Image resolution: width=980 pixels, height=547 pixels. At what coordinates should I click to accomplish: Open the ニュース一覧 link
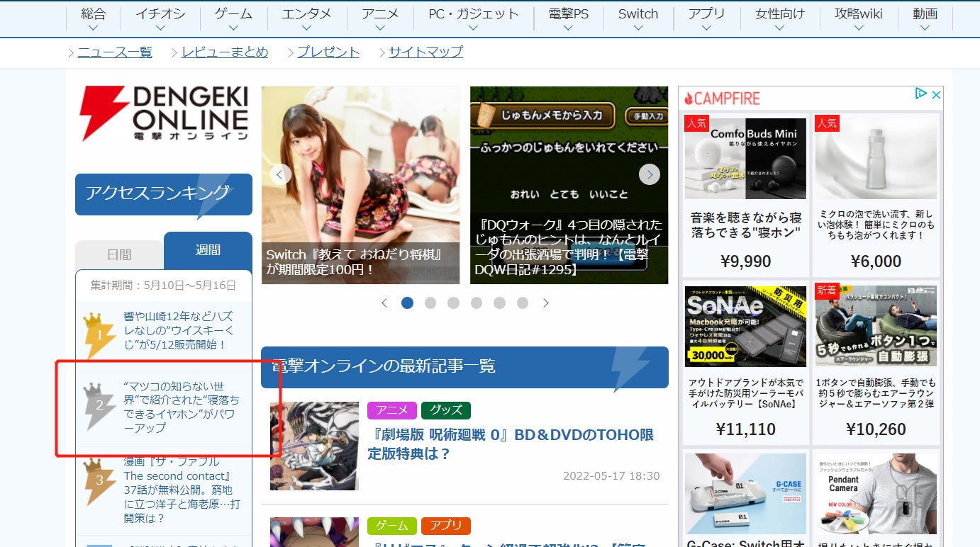tap(115, 52)
